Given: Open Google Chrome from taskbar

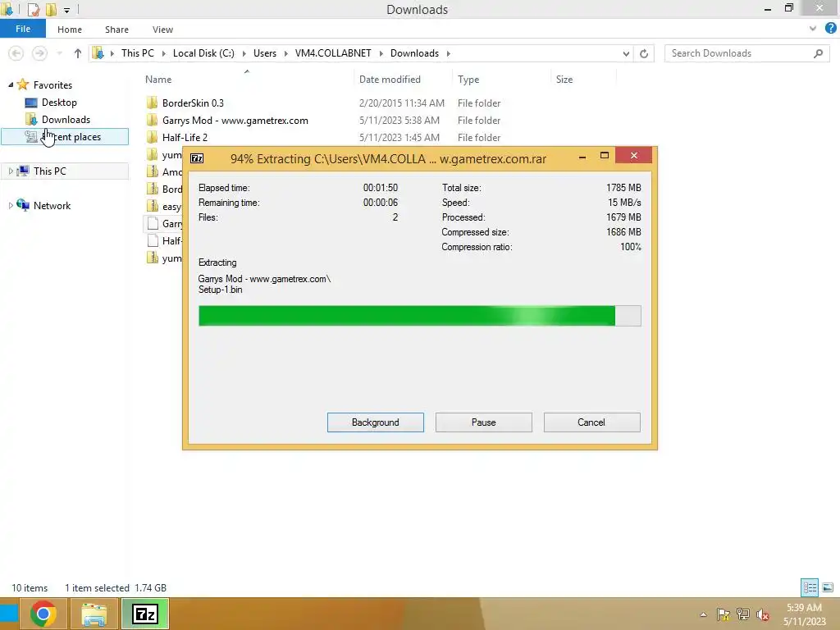Looking at the screenshot, I should point(43,614).
